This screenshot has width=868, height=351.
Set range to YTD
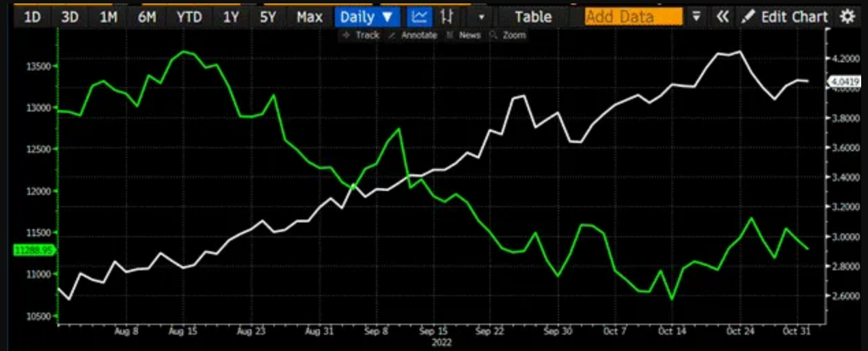point(189,16)
